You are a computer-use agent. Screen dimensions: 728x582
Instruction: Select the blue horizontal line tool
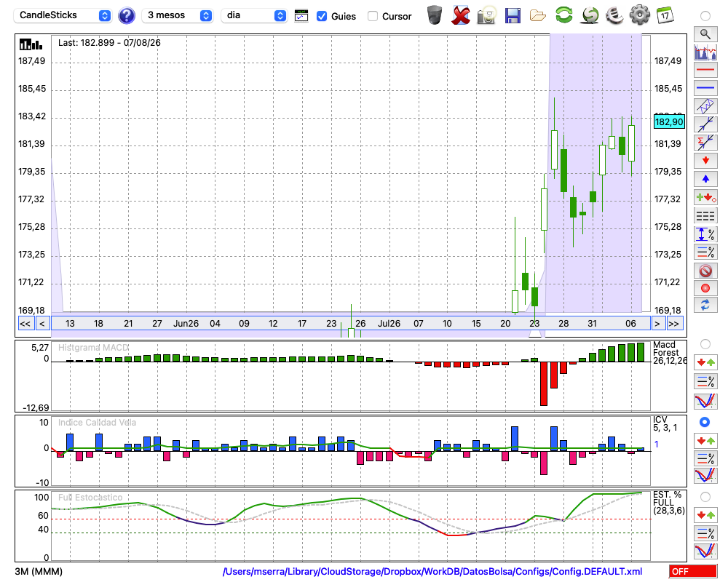tap(705, 88)
